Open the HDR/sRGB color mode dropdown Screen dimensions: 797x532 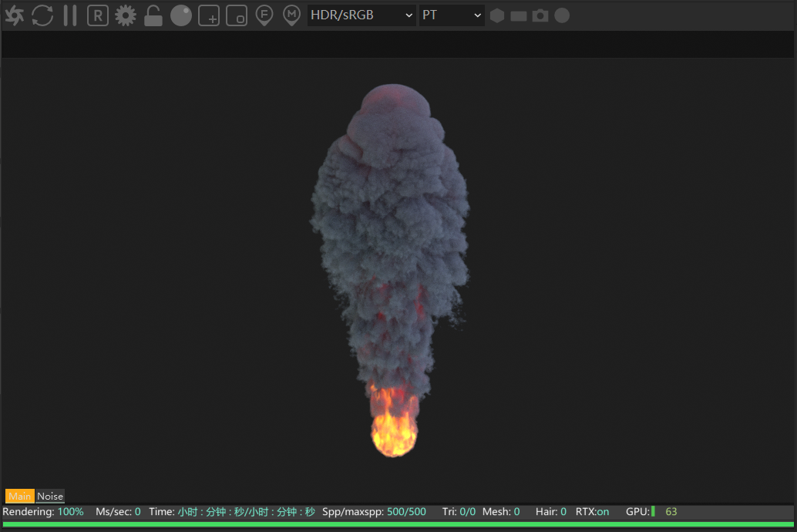[x=361, y=15]
